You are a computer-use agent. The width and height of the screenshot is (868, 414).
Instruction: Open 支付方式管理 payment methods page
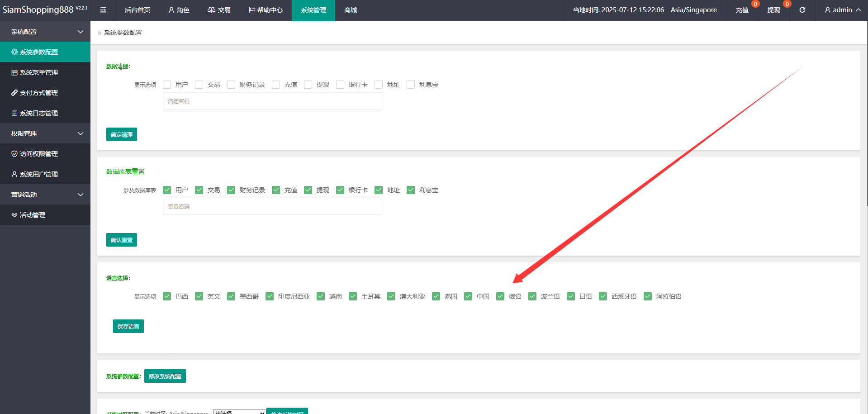pyautogui.click(x=39, y=93)
